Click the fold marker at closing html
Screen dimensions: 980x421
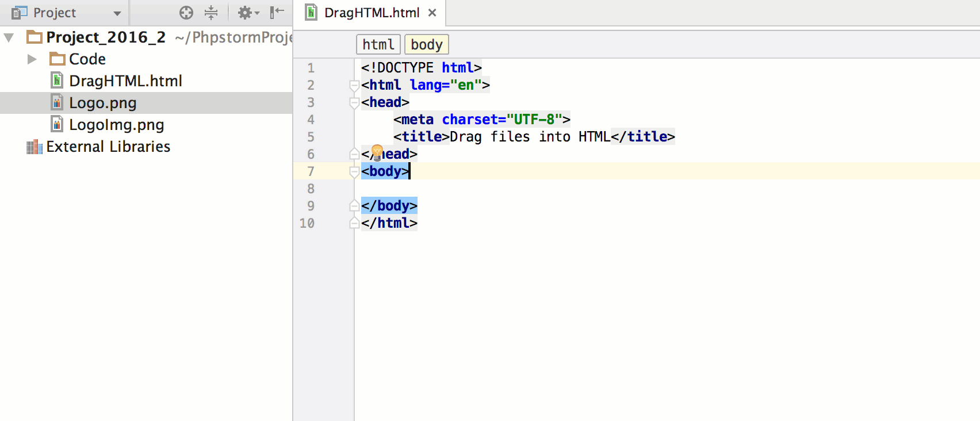pyautogui.click(x=354, y=223)
